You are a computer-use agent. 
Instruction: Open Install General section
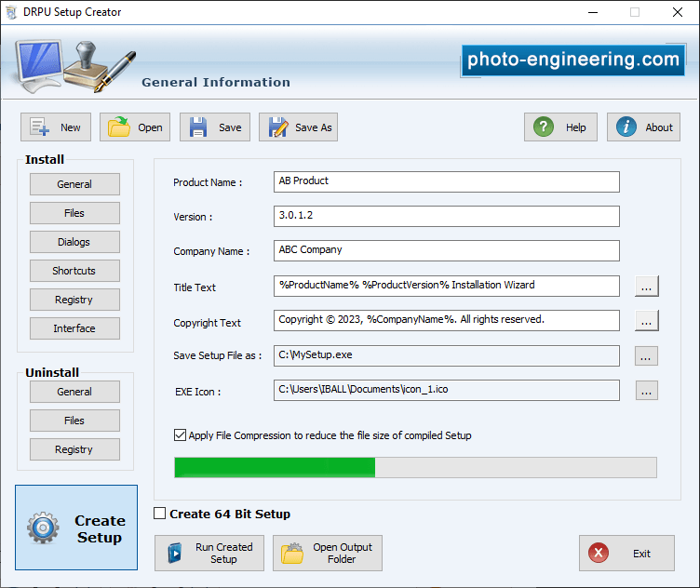pyautogui.click(x=74, y=184)
